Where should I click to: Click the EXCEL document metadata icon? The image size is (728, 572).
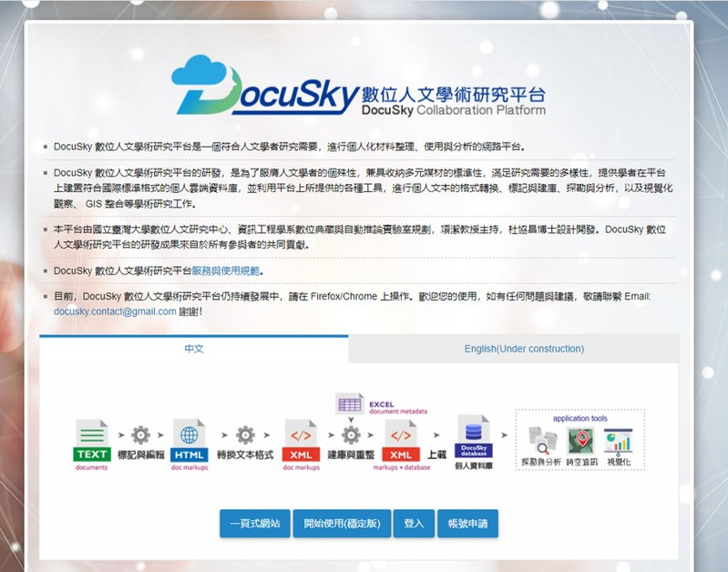(x=350, y=403)
